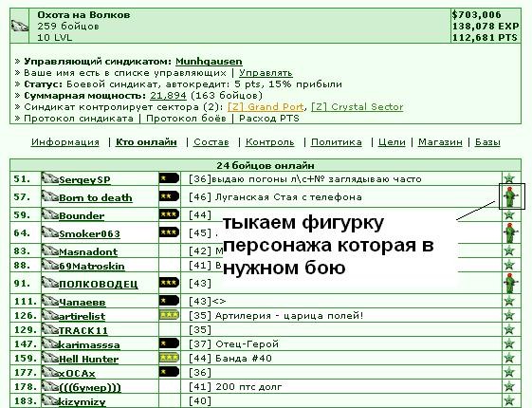Open Bounder player profile

coord(82,216)
